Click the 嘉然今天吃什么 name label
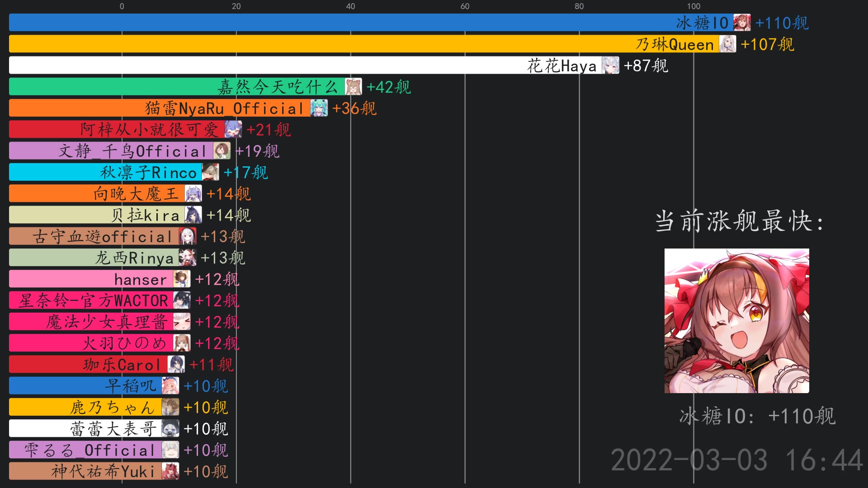Viewport: 868px width, 488px height. [278, 87]
